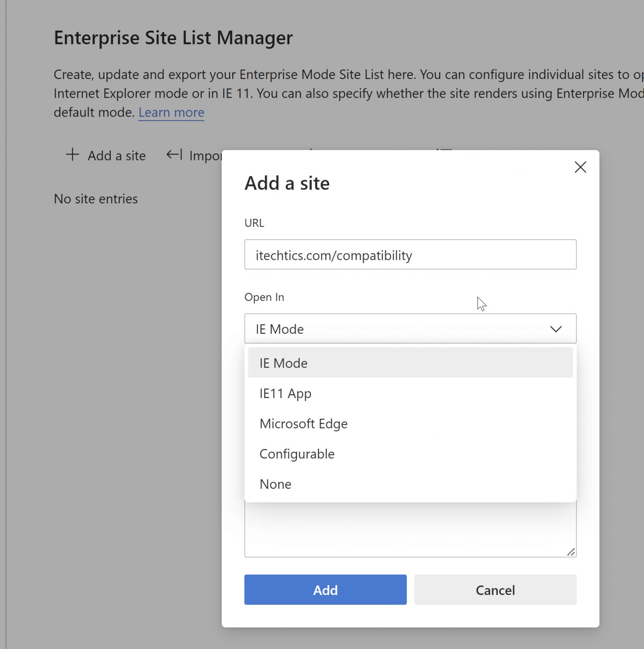
Task: Click the Cancel button
Action: pos(495,590)
